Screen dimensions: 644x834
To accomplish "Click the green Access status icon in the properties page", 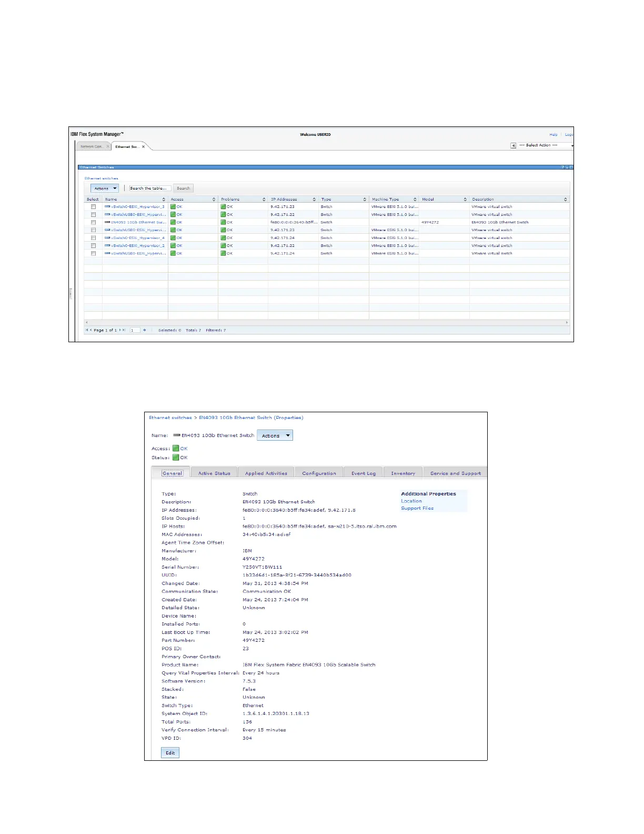I will [x=176, y=449].
